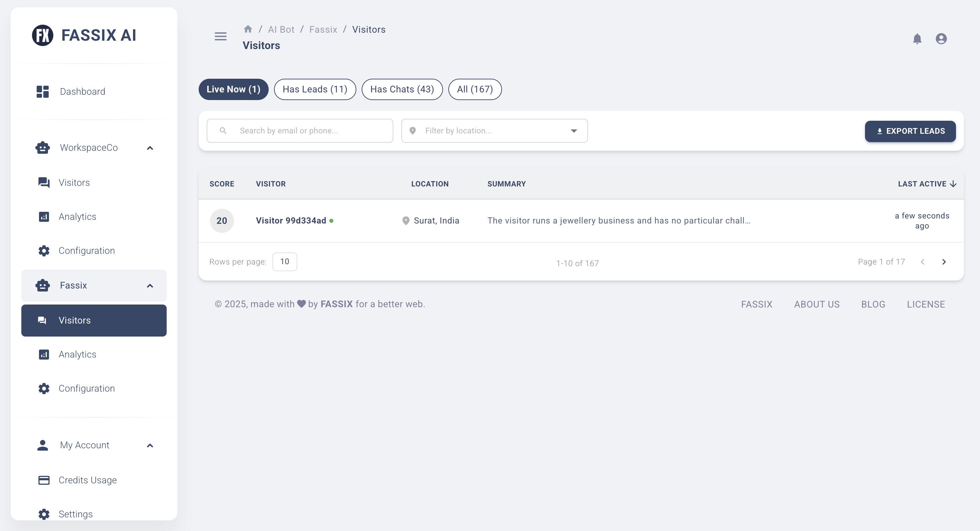This screenshot has height=531, width=980.
Task: Open the ABOUT US footer link
Action: (x=817, y=304)
